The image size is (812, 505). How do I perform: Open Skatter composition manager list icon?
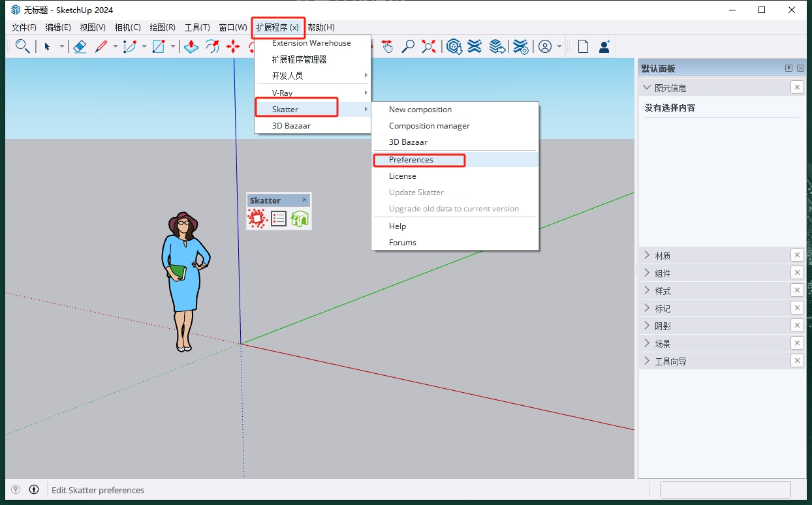[279, 219]
